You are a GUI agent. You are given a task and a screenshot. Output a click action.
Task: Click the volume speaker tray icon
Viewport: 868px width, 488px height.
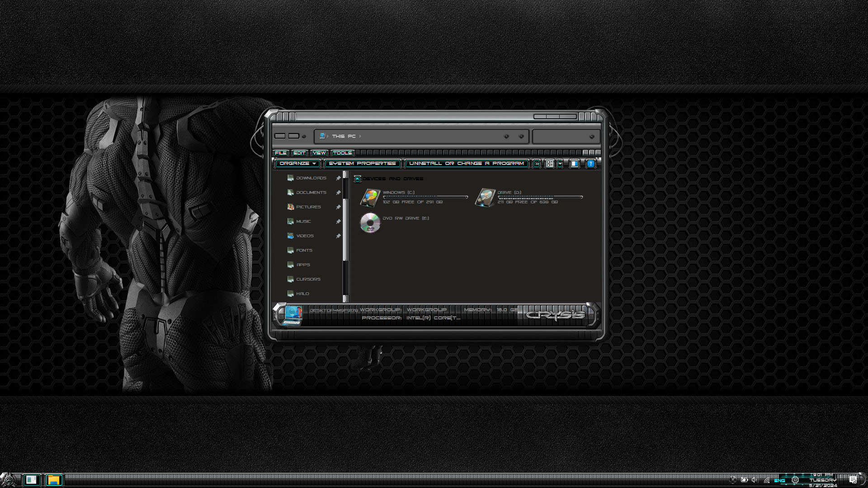pyautogui.click(x=754, y=480)
